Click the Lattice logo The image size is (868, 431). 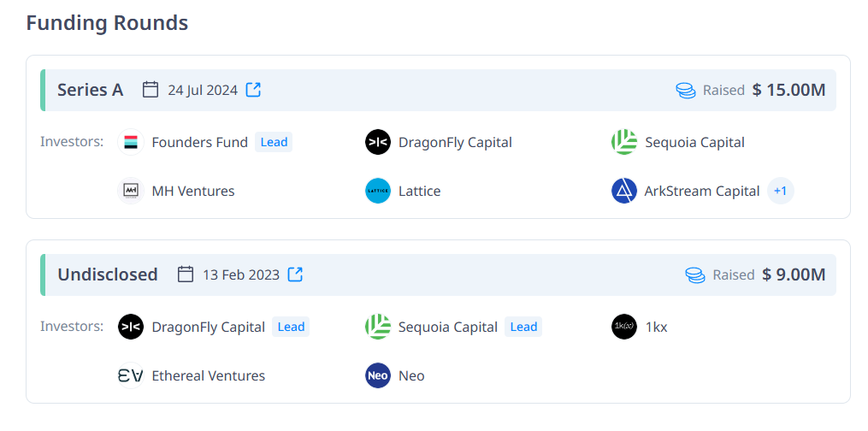pos(378,191)
